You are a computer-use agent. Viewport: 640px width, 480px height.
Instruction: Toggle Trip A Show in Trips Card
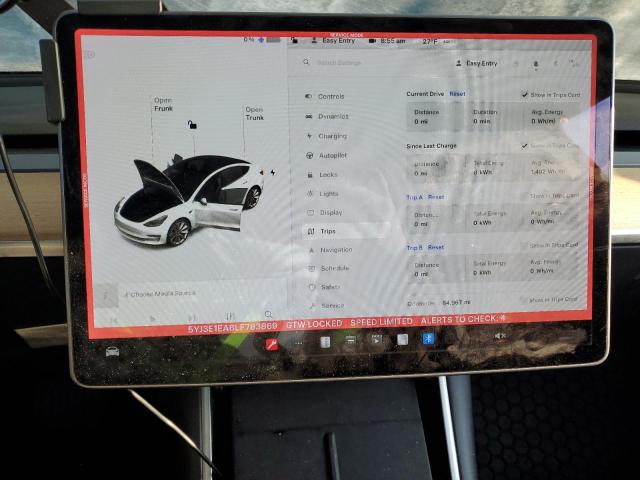[x=551, y=196]
